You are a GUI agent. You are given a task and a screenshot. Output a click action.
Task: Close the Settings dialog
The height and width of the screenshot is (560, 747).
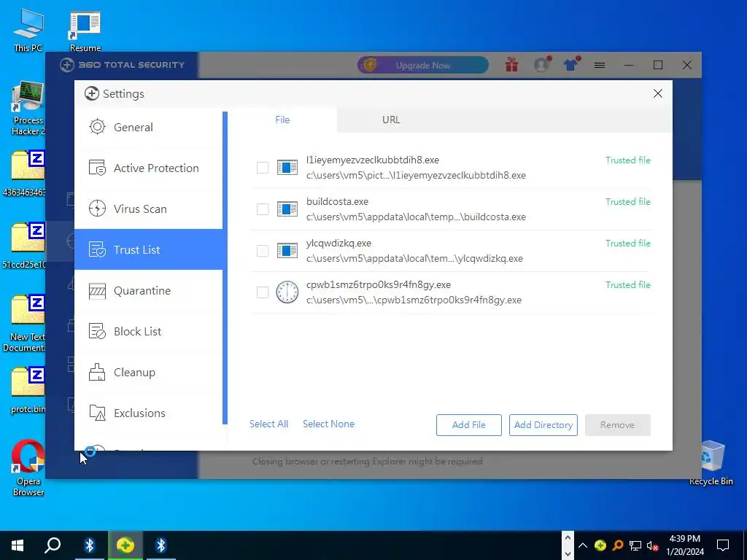tap(658, 93)
